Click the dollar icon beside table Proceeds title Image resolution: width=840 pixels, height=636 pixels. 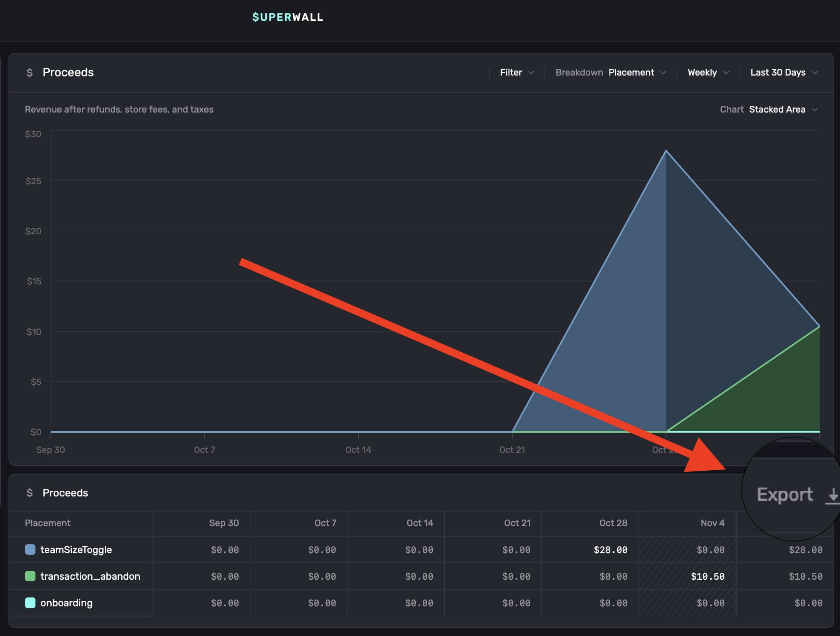(x=30, y=493)
